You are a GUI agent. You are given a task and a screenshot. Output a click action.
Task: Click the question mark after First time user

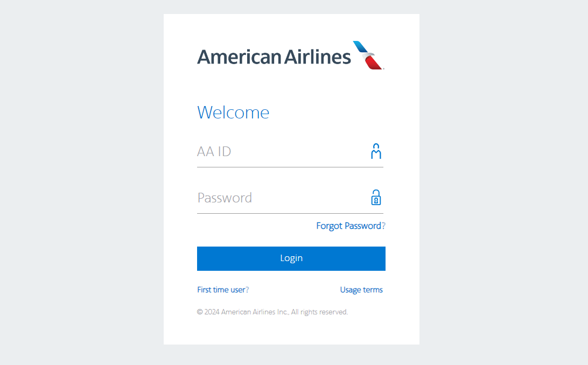click(247, 290)
